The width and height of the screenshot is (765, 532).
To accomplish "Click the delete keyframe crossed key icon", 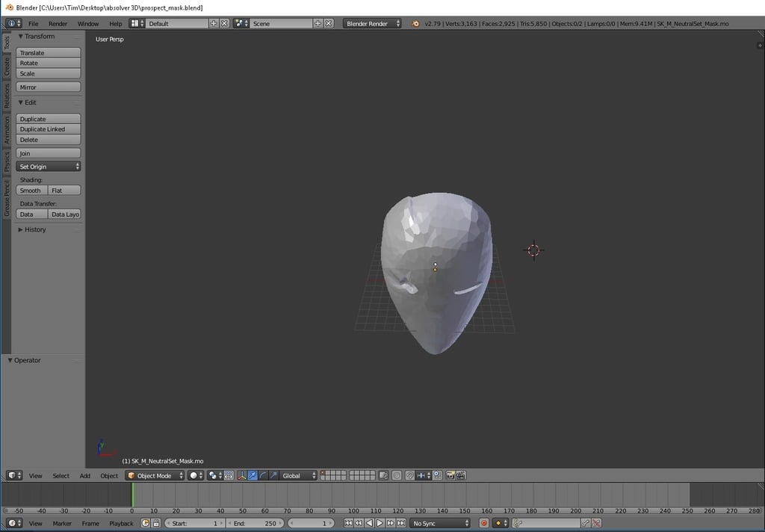I will coord(596,523).
